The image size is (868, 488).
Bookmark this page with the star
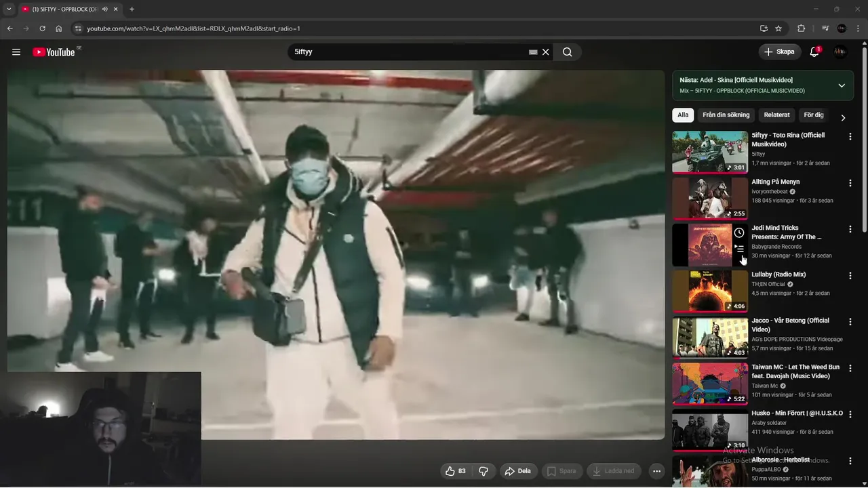click(x=778, y=28)
